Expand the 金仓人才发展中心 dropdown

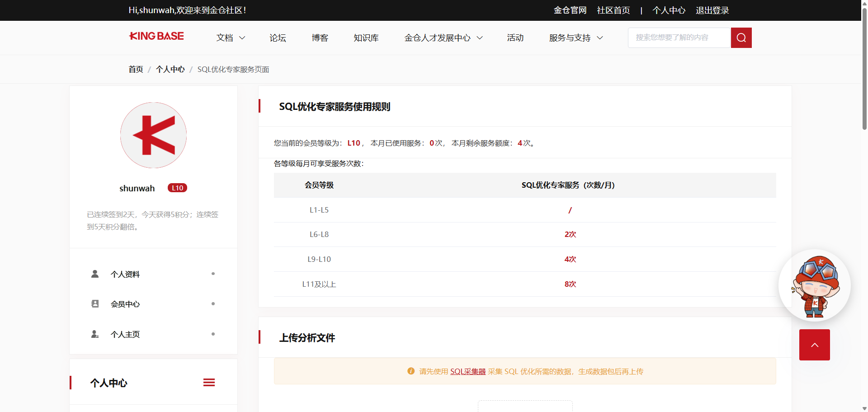443,38
